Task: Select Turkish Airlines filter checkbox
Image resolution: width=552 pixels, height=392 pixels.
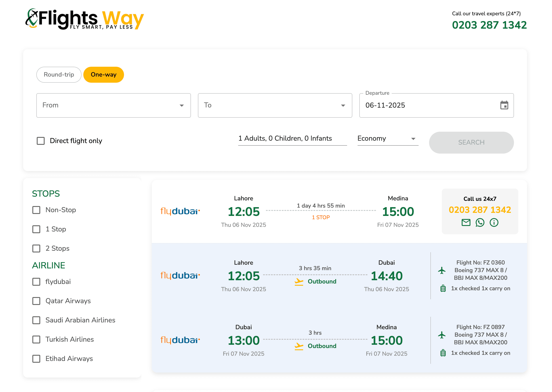Action: coord(37,339)
